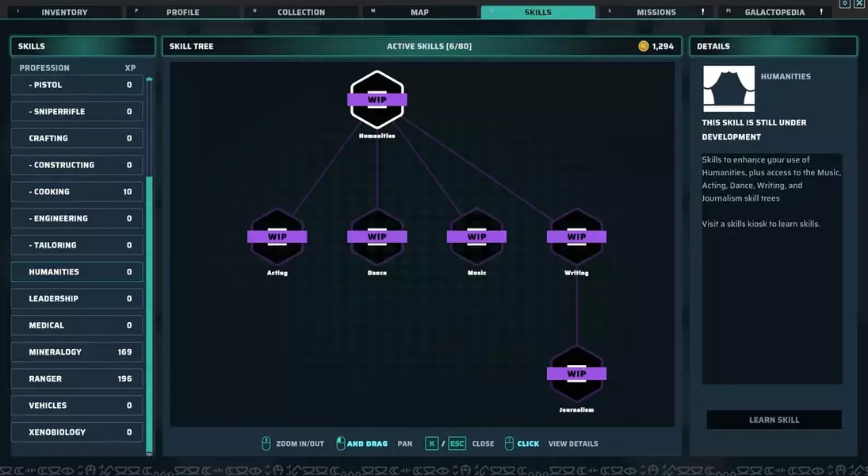The width and height of the screenshot is (868, 476).
Task: Click the ESC key close hint
Action: 457,443
